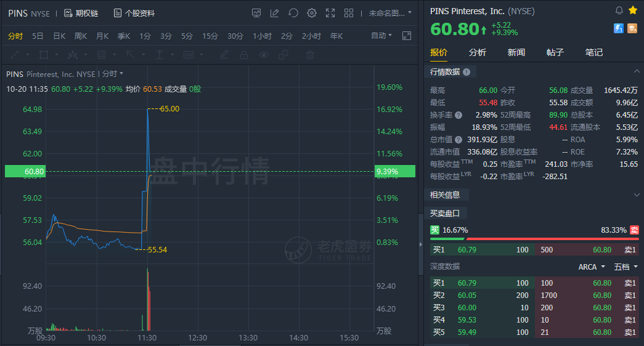
Task: Expand the 相关信息 section
Action: pos(636,195)
